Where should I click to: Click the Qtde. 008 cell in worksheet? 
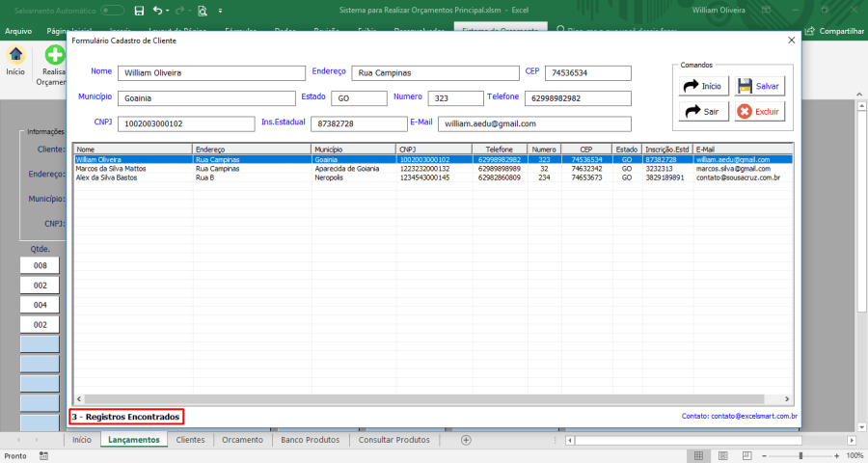coord(40,265)
